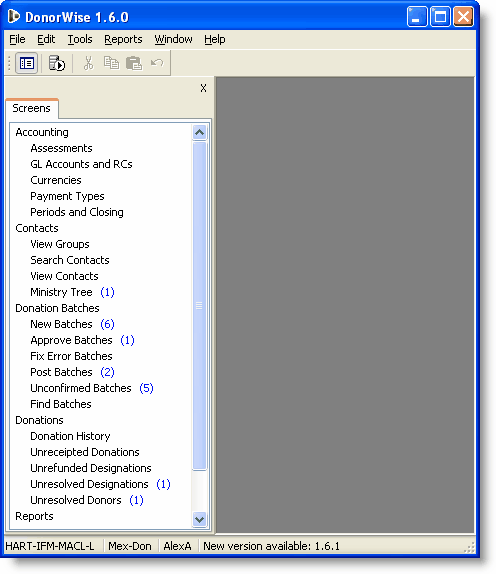The width and height of the screenshot is (496, 574).
Task: Click the Screens list scrollbar thumb
Action: 199,305
